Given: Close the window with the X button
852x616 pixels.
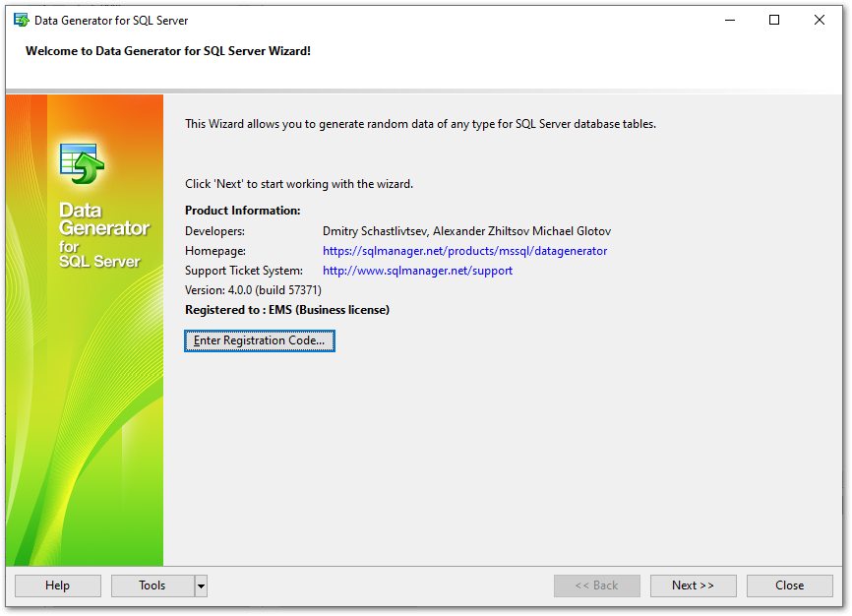Looking at the screenshot, I should tap(820, 21).
